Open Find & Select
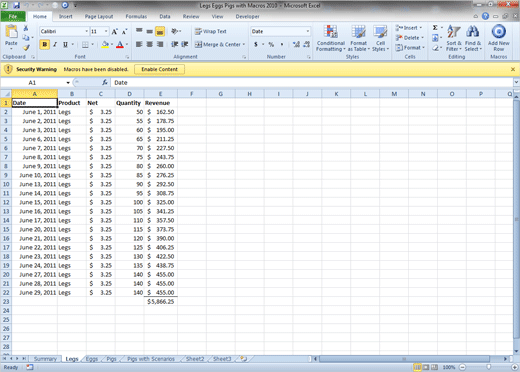This screenshot has width=520, height=372. (x=473, y=38)
